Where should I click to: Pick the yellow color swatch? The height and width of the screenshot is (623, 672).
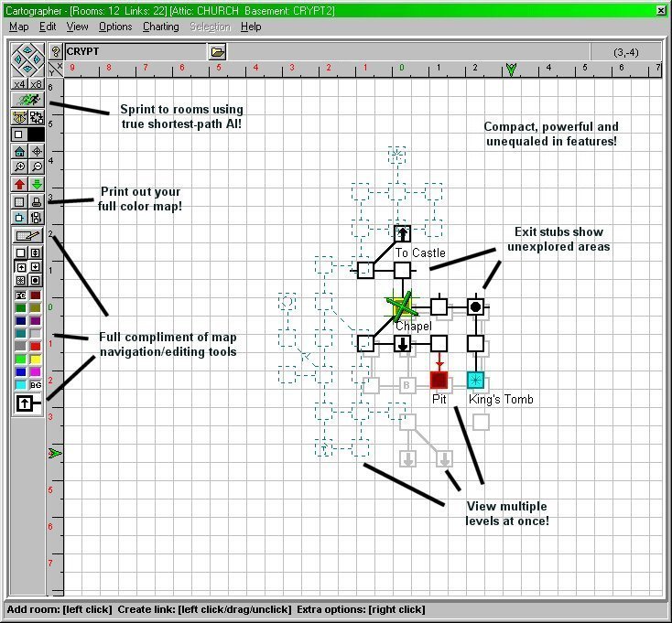(x=36, y=359)
